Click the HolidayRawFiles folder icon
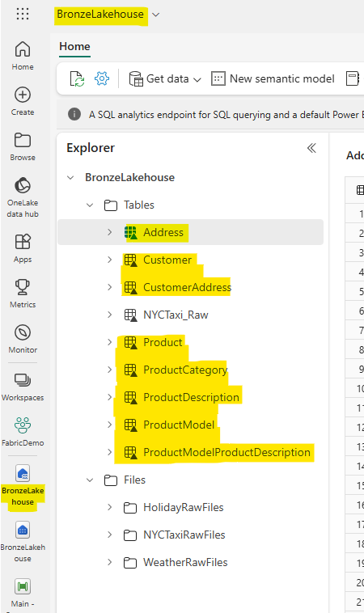364x613 pixels. pos(130,507)
